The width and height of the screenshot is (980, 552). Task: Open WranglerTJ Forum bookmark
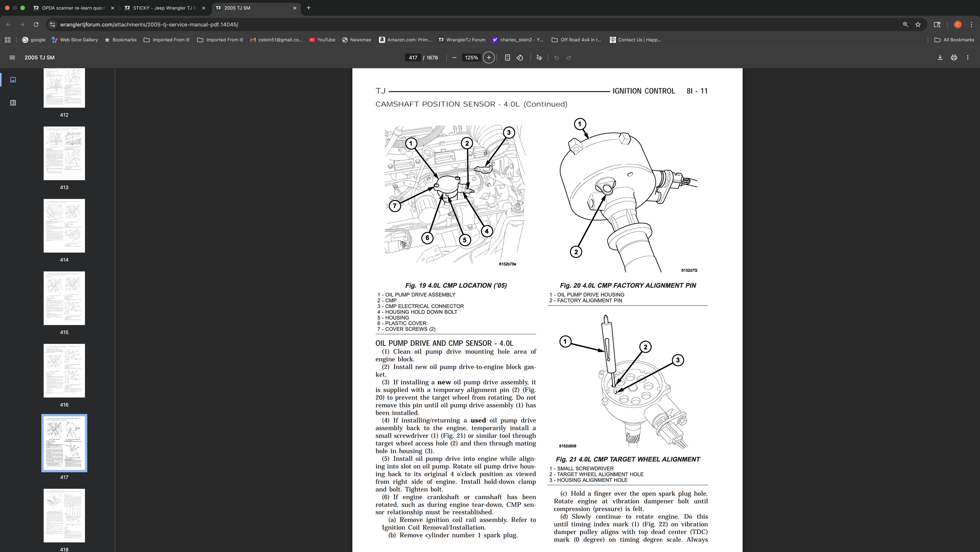click(461, 40)
